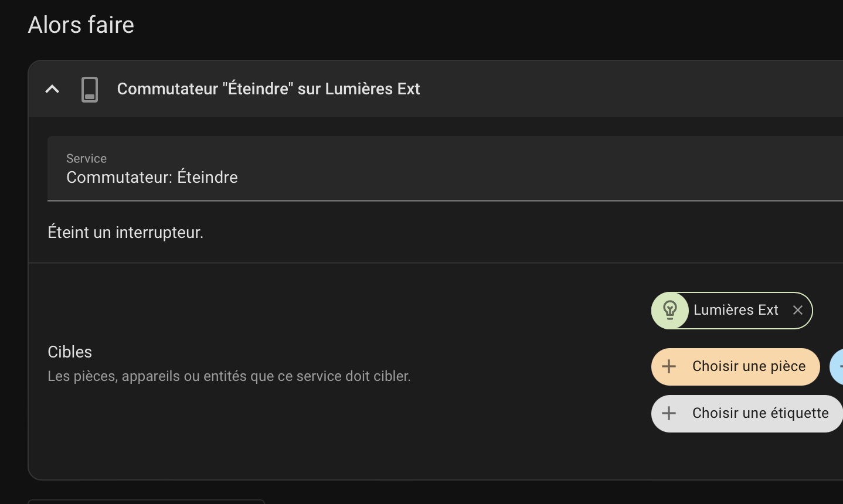The image size is (843, 504).
Task: Click the action title Commutateur "Éteindre" sur Lumières Ext
Action: [x=268, y=89]
